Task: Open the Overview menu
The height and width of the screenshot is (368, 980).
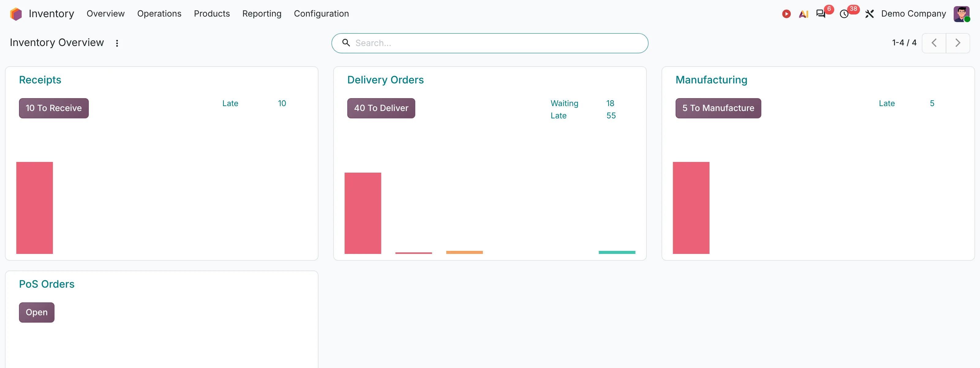Action: click(106, 14)
